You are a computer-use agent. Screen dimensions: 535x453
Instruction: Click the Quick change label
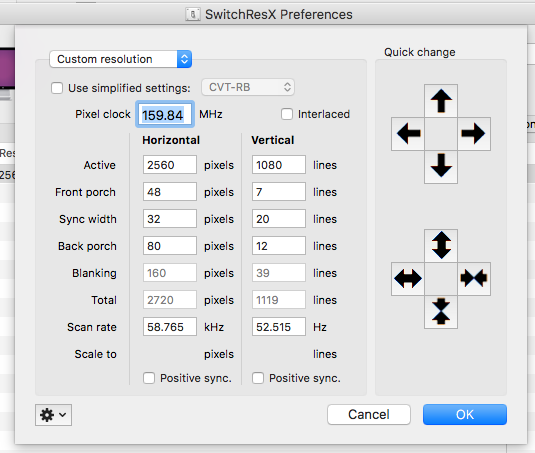click(420, 52)
